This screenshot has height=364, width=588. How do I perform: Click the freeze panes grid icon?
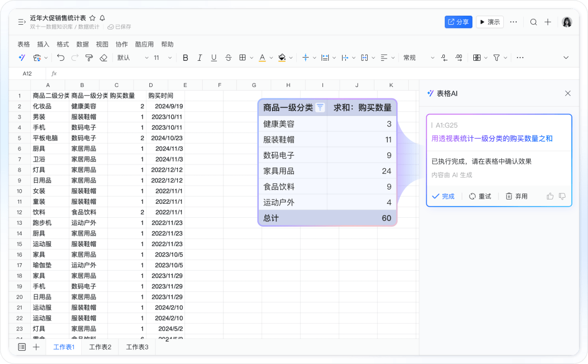tap(477, 57)
